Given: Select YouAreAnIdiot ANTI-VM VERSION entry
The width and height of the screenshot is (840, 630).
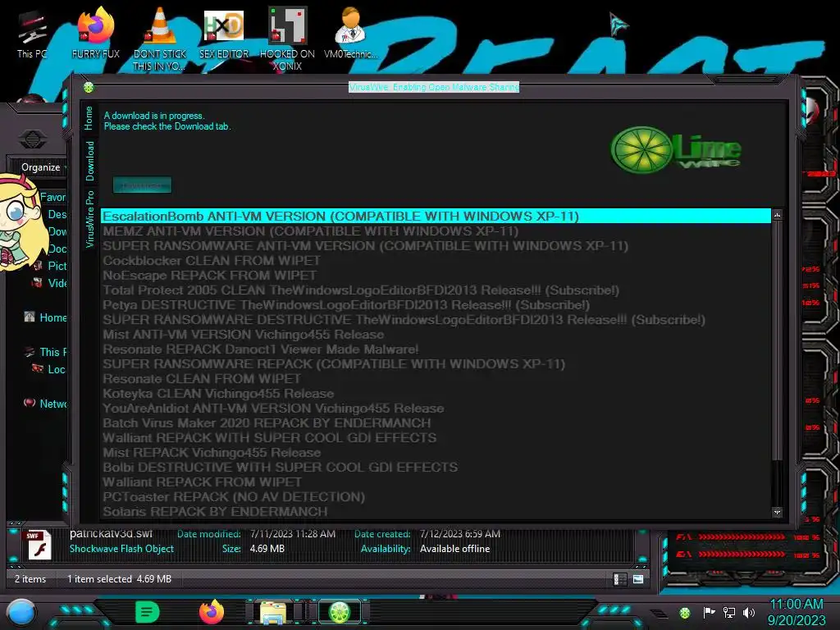Looking at the screenshot, I should coord(436,409).
